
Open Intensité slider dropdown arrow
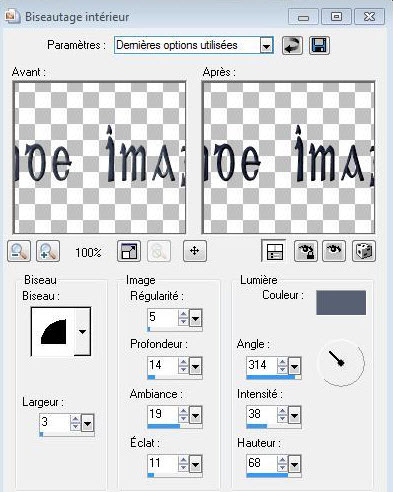(294, 415)
